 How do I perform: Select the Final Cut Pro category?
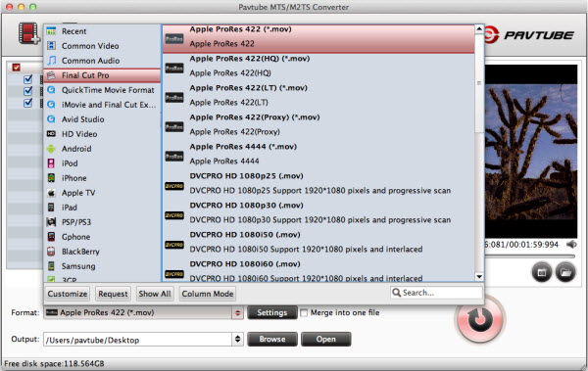(x=102, y=75)
